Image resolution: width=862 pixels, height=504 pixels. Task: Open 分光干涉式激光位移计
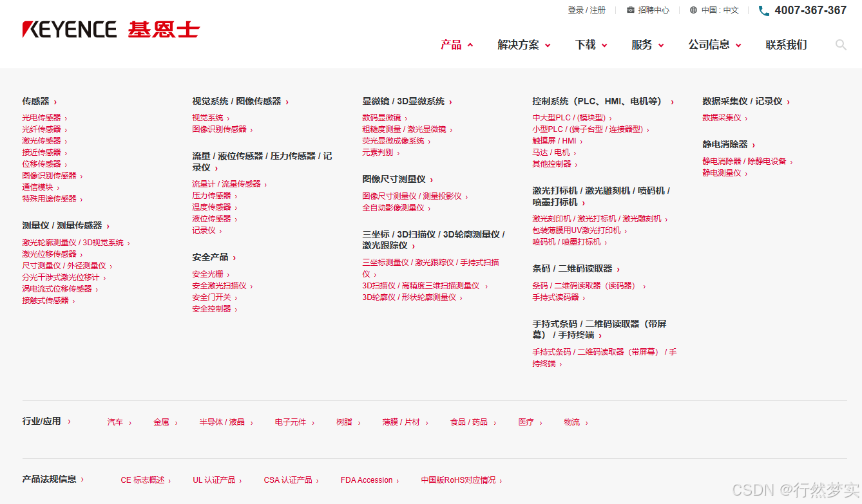pyautogui.click(x=64, y=277)
